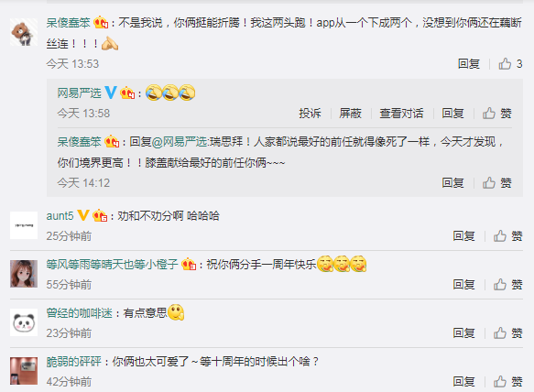534x392 pixels.
Task: Click the thumbs-up on 网易严选's emoji reply
Action: click(x=496, y=113)
